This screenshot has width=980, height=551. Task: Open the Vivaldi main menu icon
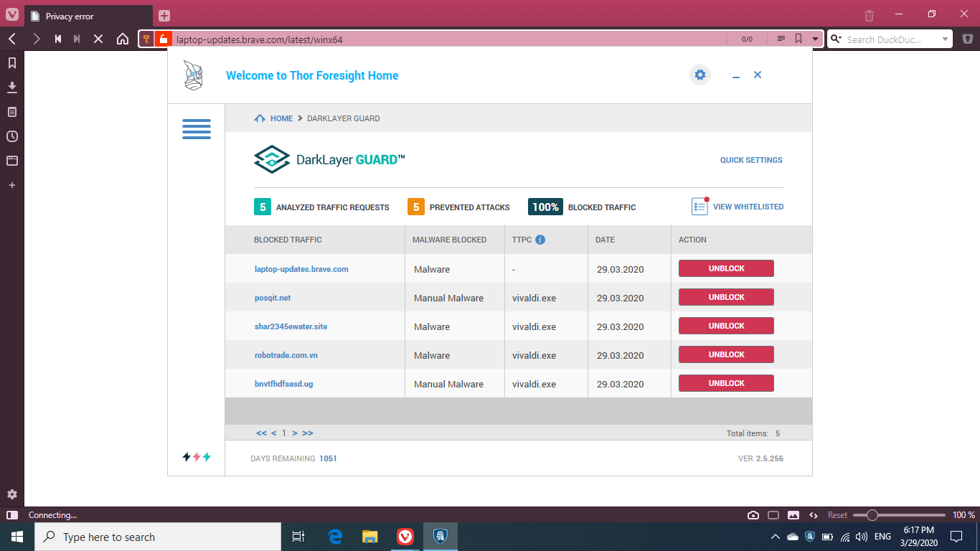[x=12, y=15]
